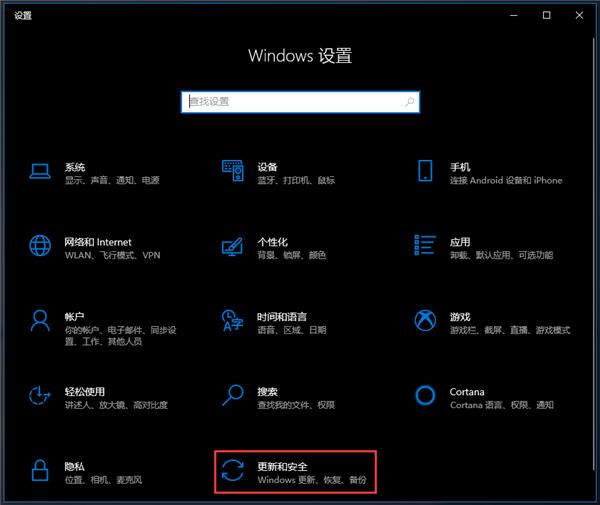Open the 手机 phone icon
The height and width of the screenshot is (505, 600).
pyautogui.click(x=425, y=171)
